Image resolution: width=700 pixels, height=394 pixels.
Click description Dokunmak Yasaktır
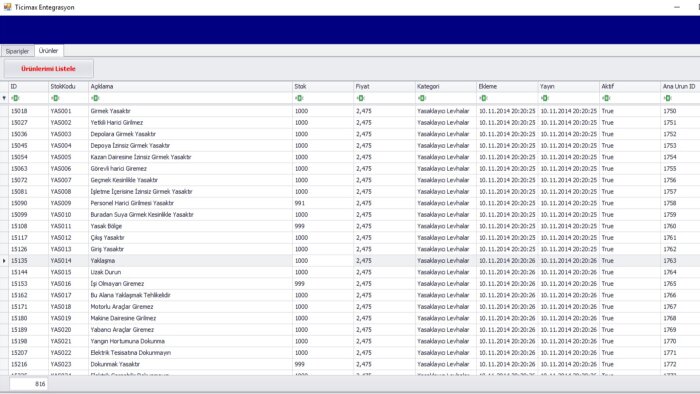pos(115,365)
